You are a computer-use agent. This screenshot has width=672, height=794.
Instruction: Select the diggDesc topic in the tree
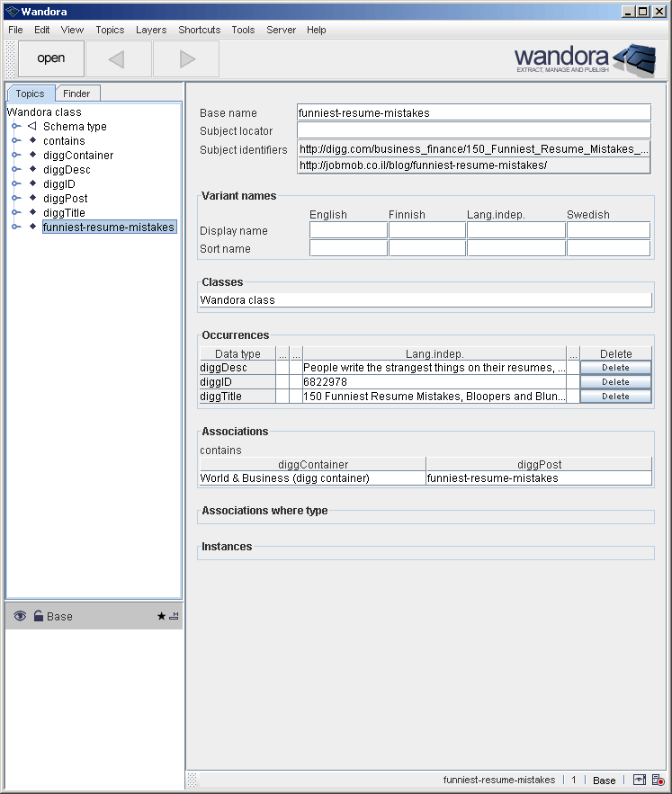pos(67,170)
